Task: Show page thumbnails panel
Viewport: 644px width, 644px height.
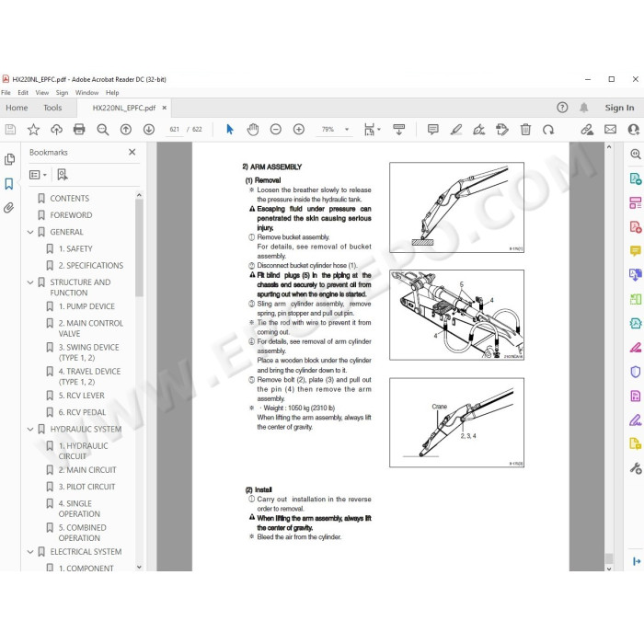Action: point(9,159)
